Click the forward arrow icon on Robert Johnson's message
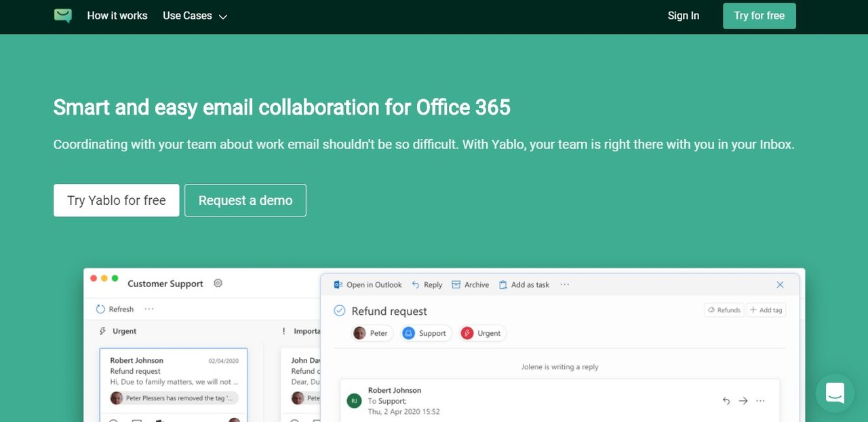This screenshot has height=422, width=868. coord(743,401)
